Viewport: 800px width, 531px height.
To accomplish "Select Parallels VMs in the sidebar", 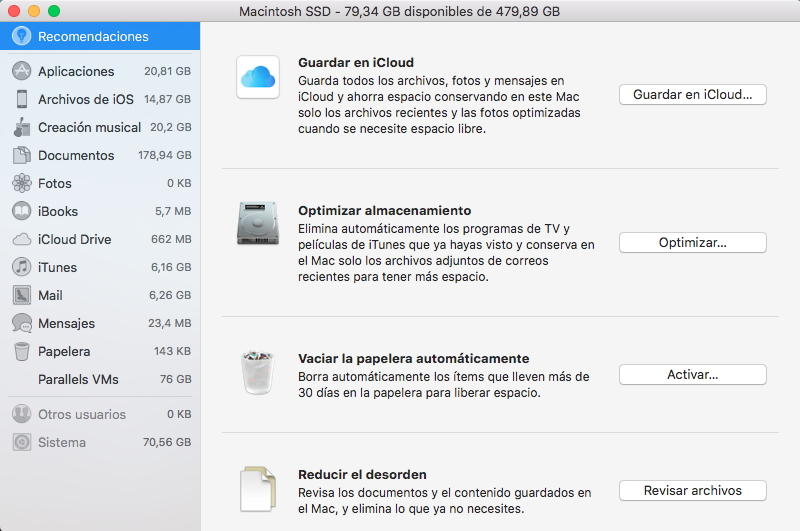I will click(x=100, y=380).
